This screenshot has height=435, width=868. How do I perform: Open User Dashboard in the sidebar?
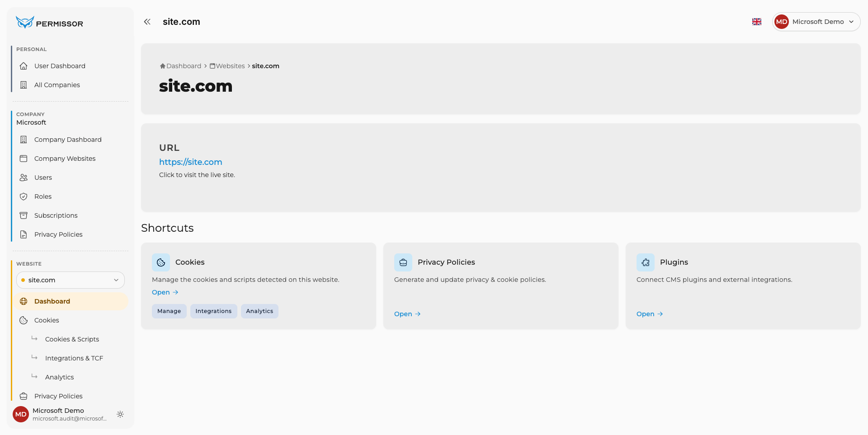70,66
